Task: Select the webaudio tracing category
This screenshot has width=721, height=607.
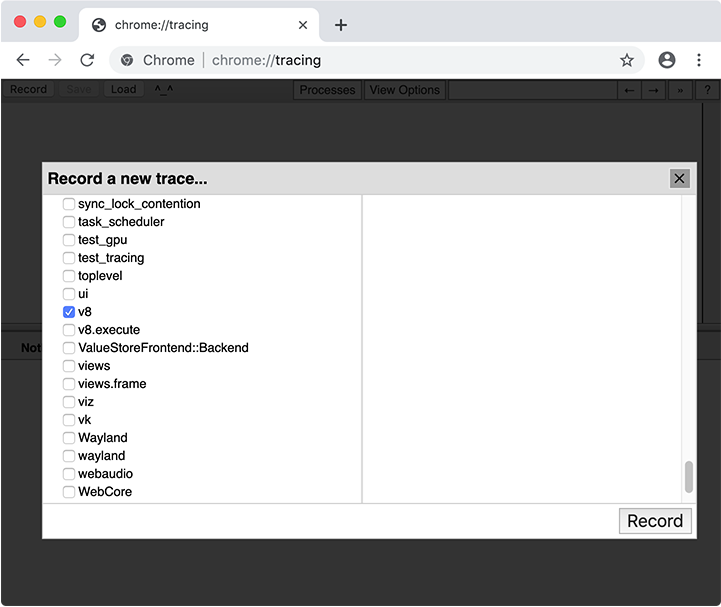Action: click(x=69, y=474)
